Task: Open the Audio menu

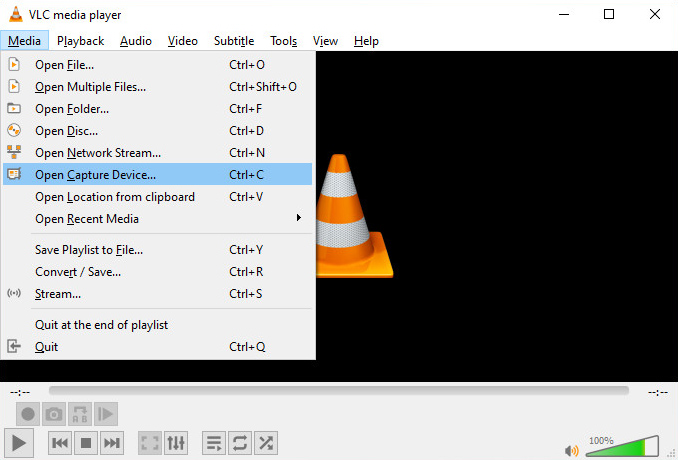Action: click(x=136, y=41)
